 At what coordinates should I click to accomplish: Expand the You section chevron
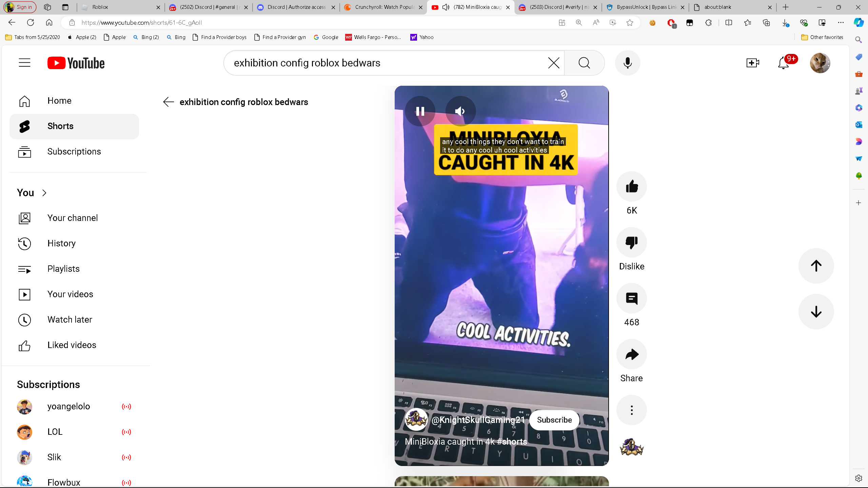(x=44, y=193)
